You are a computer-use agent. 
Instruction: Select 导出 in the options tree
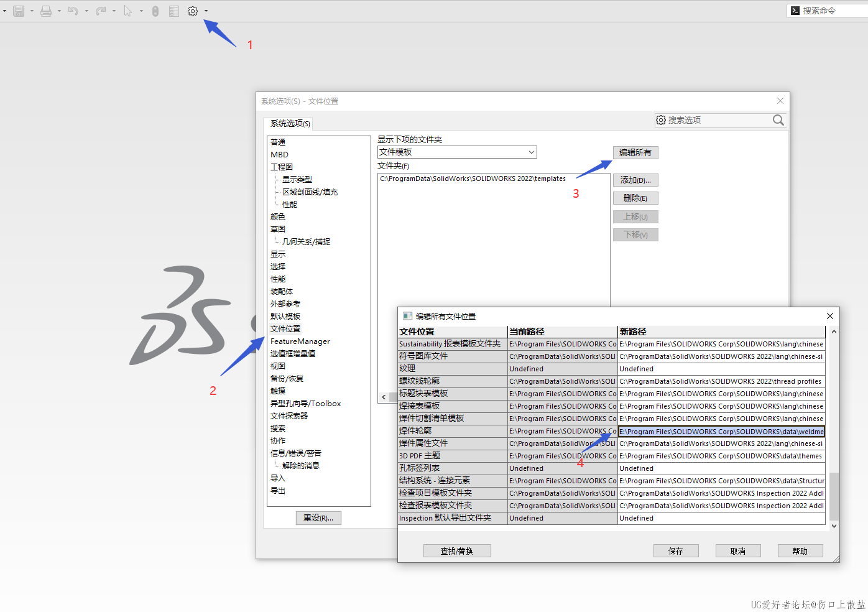(x=278, y=491)
